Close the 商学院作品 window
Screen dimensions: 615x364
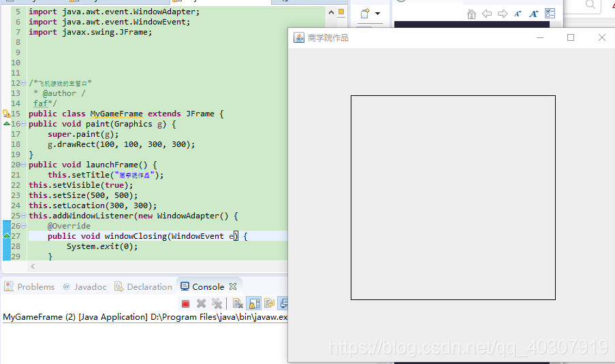(601, 37)
